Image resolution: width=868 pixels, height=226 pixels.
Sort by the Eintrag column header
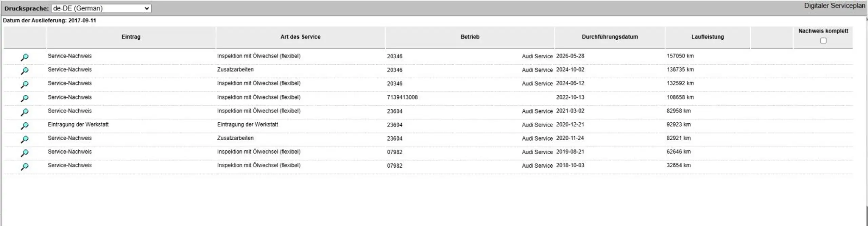coord(131,37)
